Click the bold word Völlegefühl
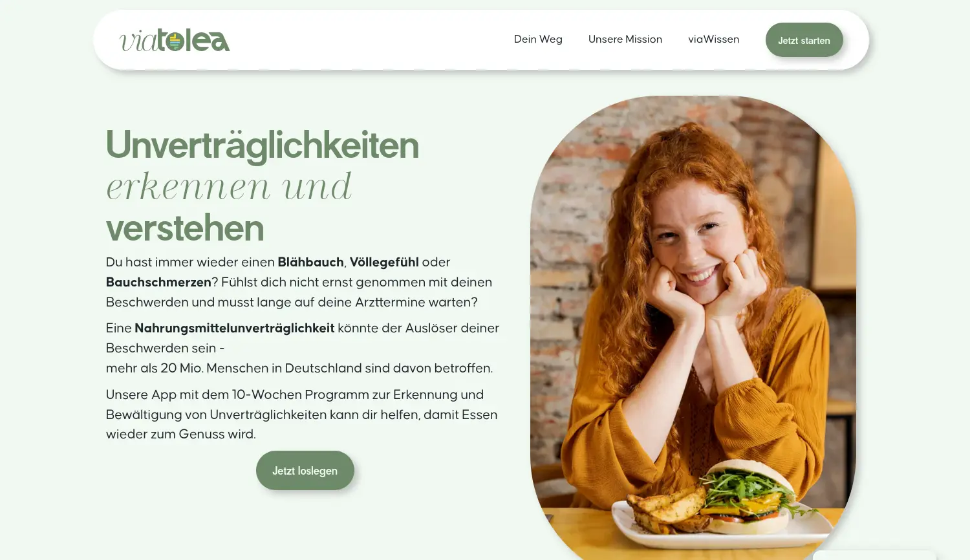The image size is (970, 560). [384, 262]
